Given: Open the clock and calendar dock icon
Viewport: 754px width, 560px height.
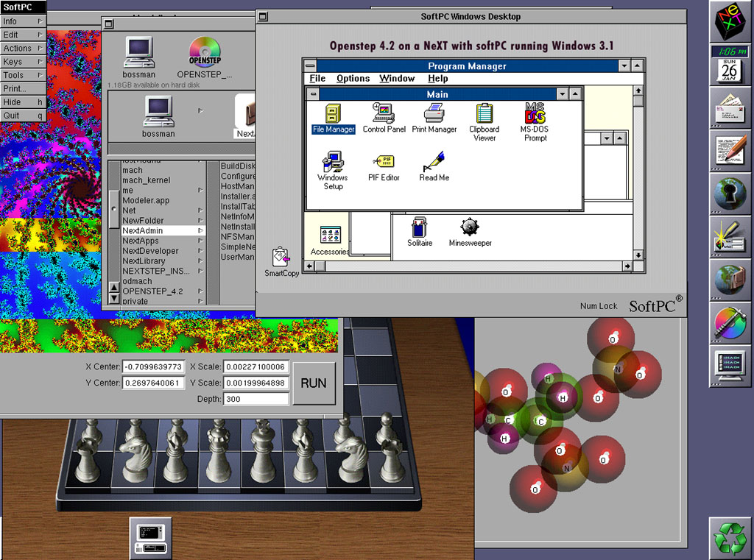Looking at the screenshot, I should [x=730, y=64].
